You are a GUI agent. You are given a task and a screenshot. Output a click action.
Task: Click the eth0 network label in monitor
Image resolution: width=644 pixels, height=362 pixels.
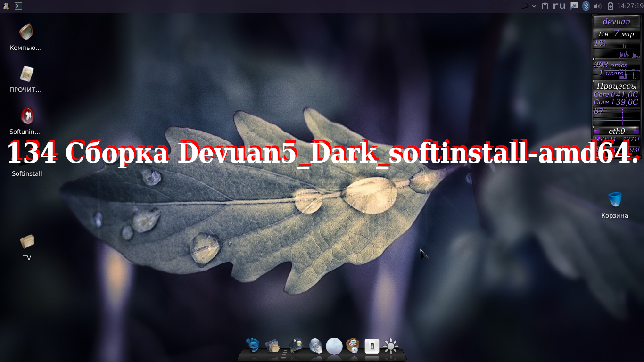click(x=617, y=131)
